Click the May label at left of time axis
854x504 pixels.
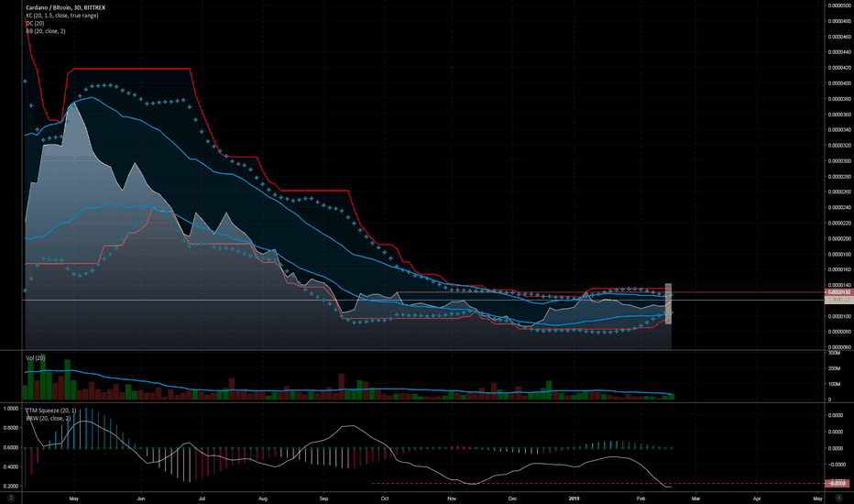[74, 499]
